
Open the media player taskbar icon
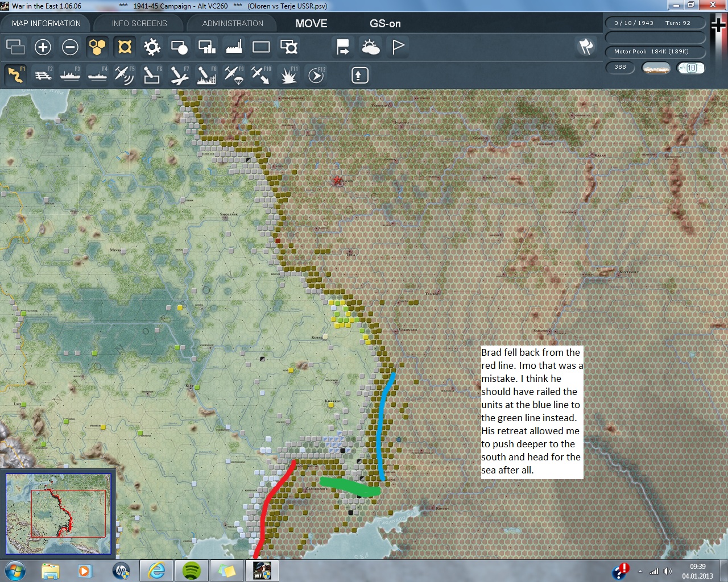(86, 571)
